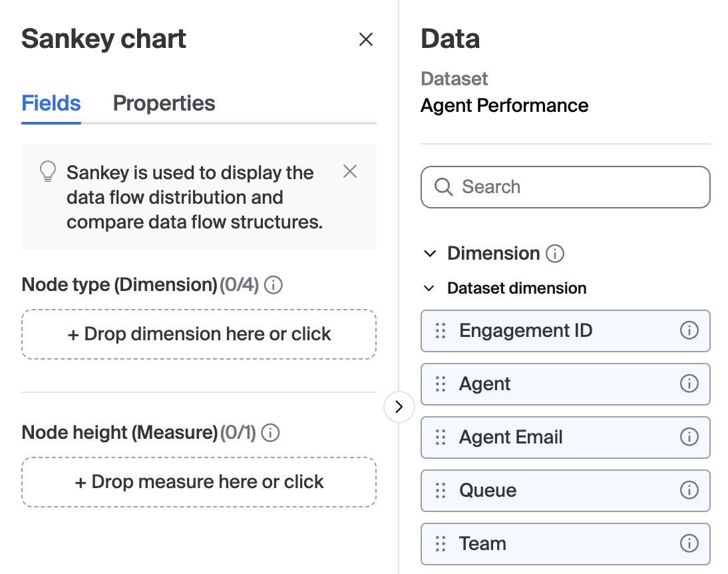Collapse the Dataset dimension group

tap(431, 288)
